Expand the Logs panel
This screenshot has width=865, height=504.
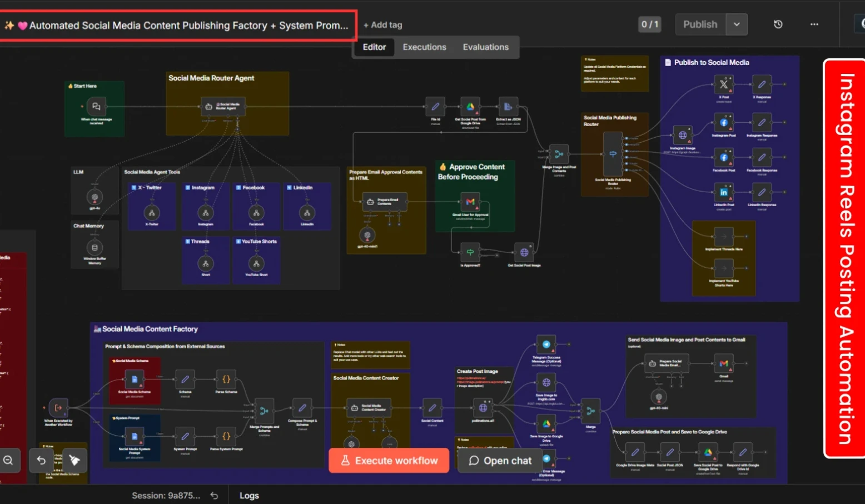249,496
